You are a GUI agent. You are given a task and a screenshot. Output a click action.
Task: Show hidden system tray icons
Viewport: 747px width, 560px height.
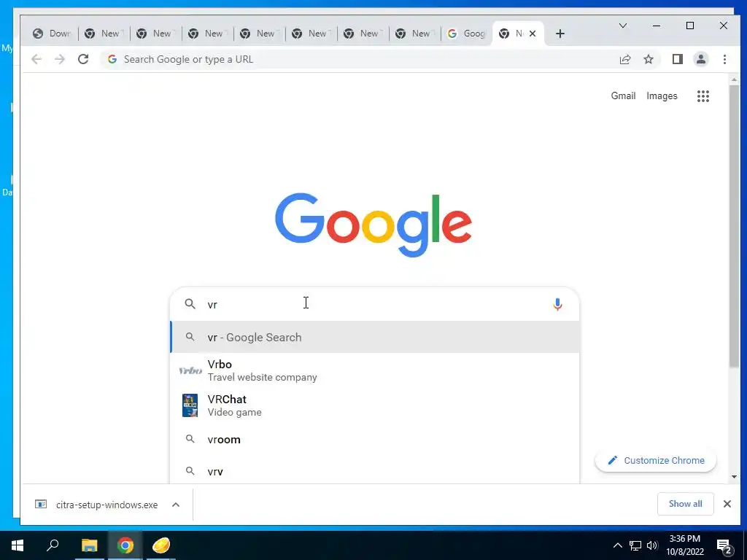(x=617, y=545)
